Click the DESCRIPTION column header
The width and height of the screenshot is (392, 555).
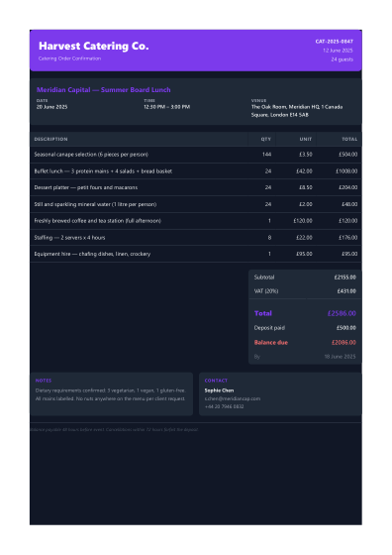tap(50, 139)
